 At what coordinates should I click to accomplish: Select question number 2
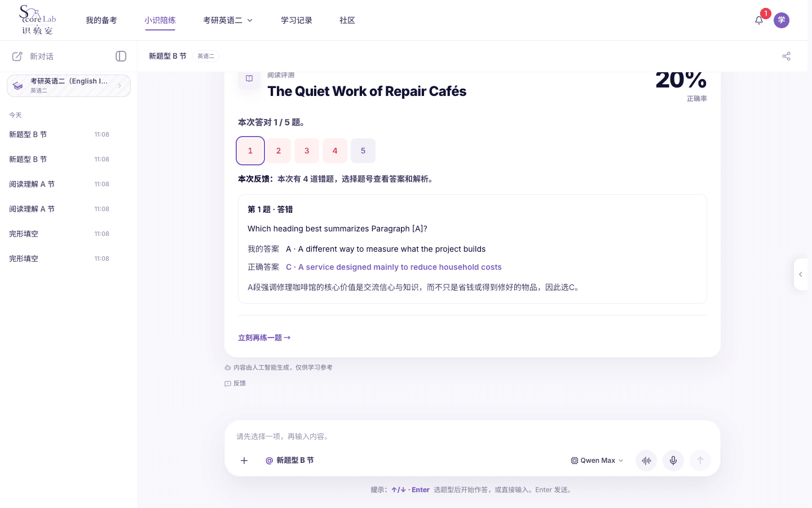tap(279, 151)
